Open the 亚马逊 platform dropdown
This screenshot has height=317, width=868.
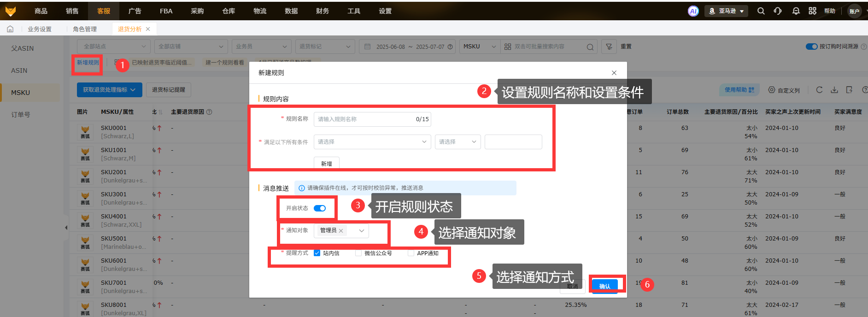pos(726,11)
